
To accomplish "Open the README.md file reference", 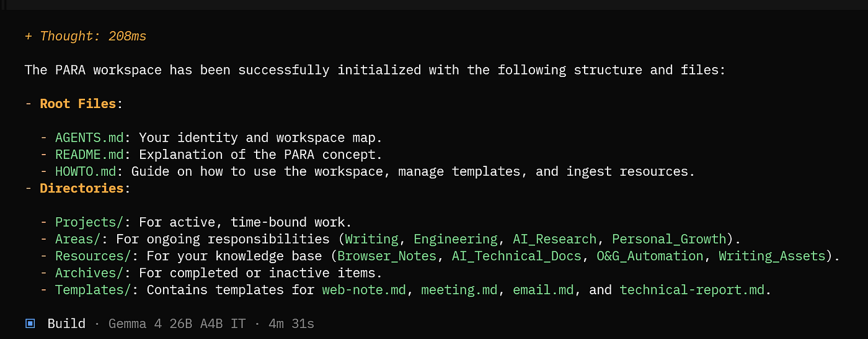I will pos(89,155).
